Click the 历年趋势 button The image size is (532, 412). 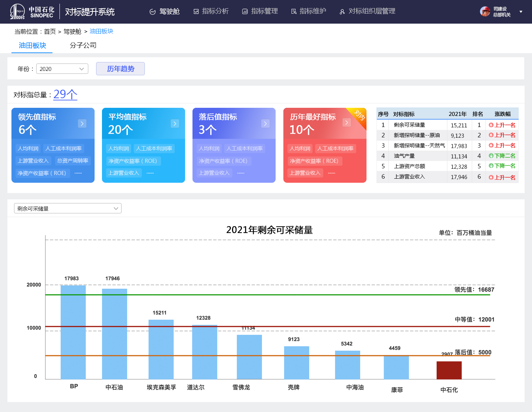(120, 69)
